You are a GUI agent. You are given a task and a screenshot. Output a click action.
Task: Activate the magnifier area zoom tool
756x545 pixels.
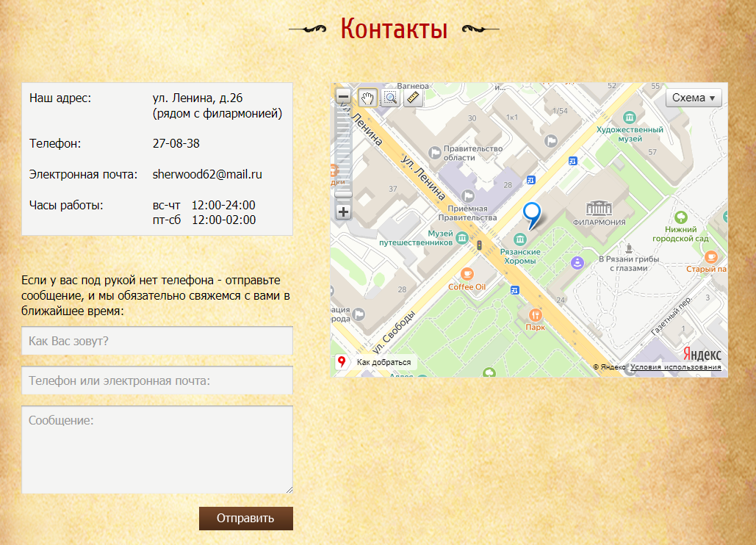pyautogui.click(x=390, y=98)
